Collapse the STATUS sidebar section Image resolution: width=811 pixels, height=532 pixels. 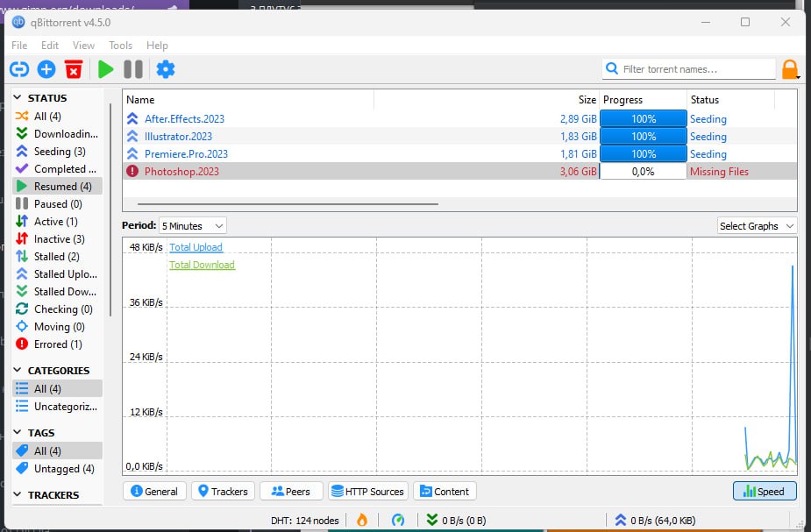[18, 98]
